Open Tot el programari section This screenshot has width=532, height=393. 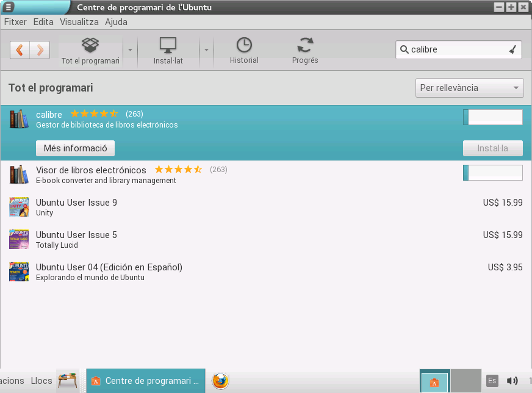(x=90, y=50)
